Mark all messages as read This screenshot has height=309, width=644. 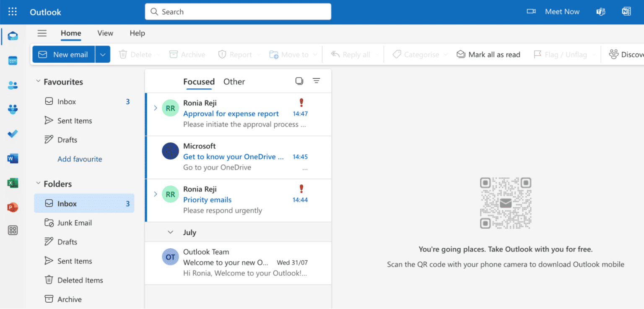pyautogui.click(x=488, y=54)
